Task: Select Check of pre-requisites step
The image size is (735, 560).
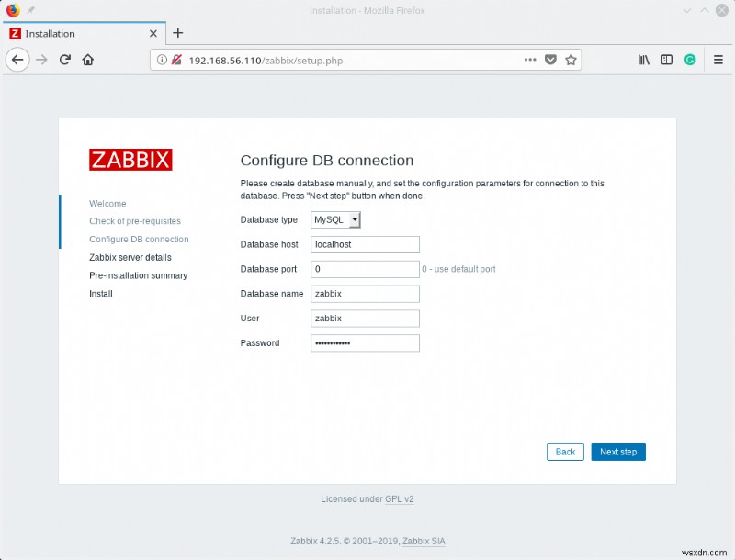Action: coord(135,221)
